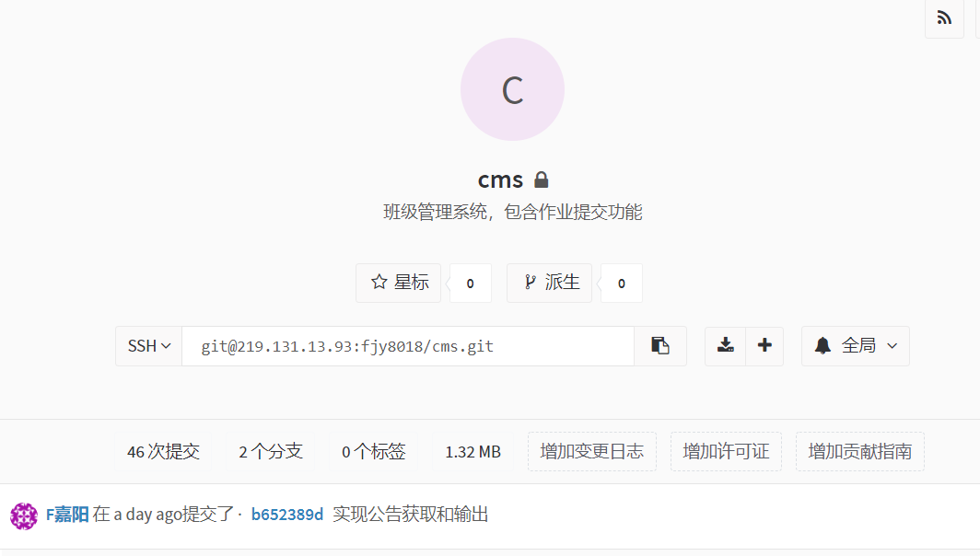
Task: Click the cms project avatar
Action: pyautogui.click(x=512, y=89)
